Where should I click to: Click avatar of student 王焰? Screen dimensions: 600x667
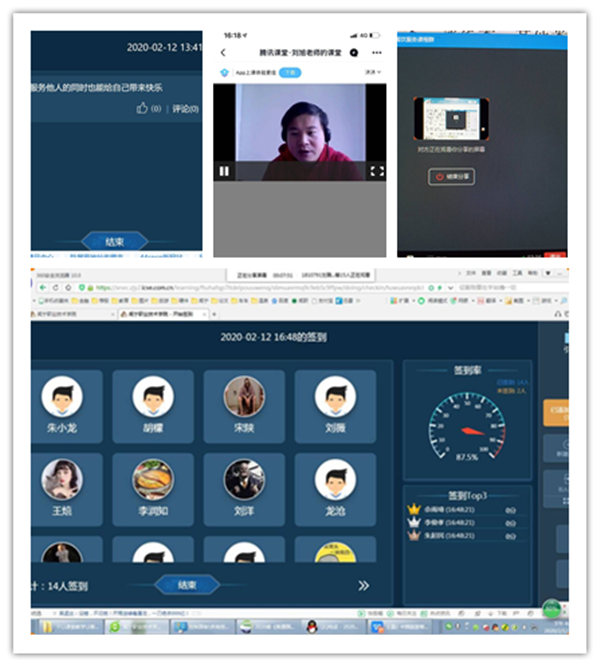62,480
